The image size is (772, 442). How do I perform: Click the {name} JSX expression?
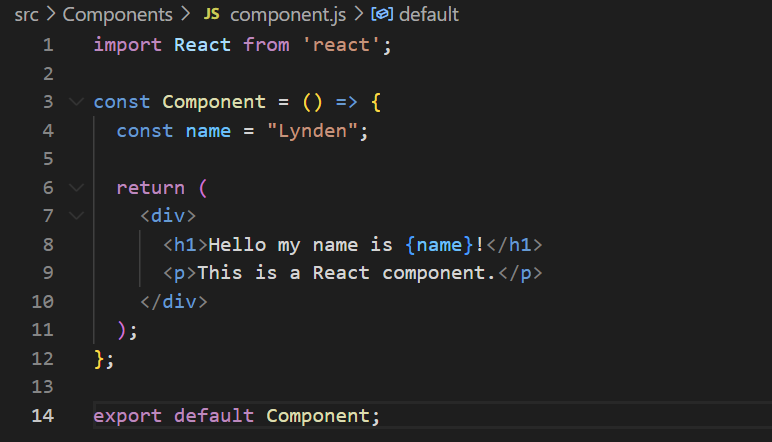pos(439,245)
